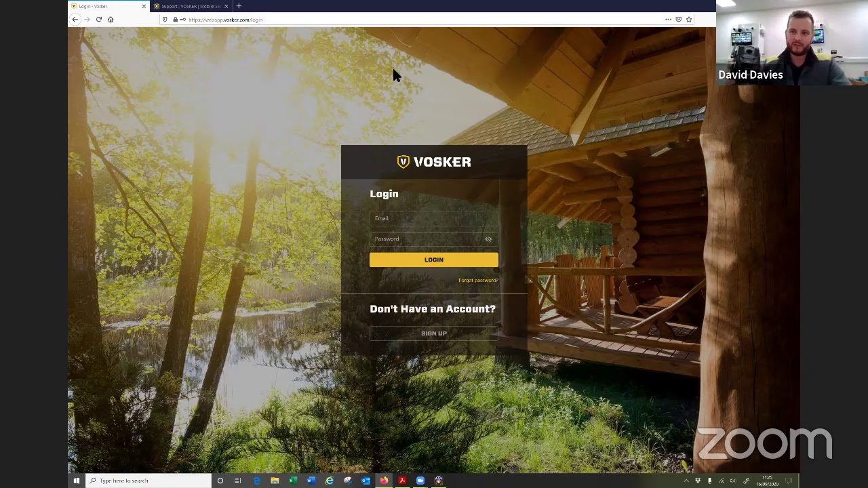Screen dimensions: 868x488
Task: Open Outlook from the taskbar
Action: pyautogui.click(x=366, y=481)
